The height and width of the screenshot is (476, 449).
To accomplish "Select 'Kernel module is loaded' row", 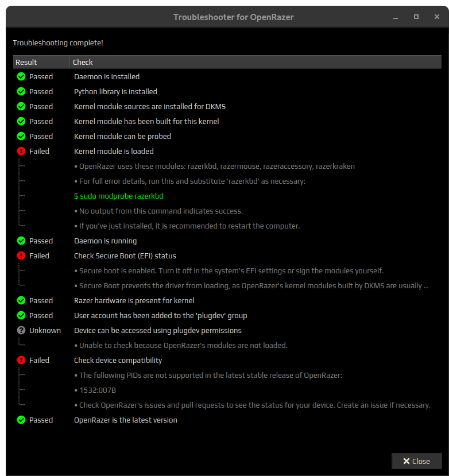I will coord(114,151).
